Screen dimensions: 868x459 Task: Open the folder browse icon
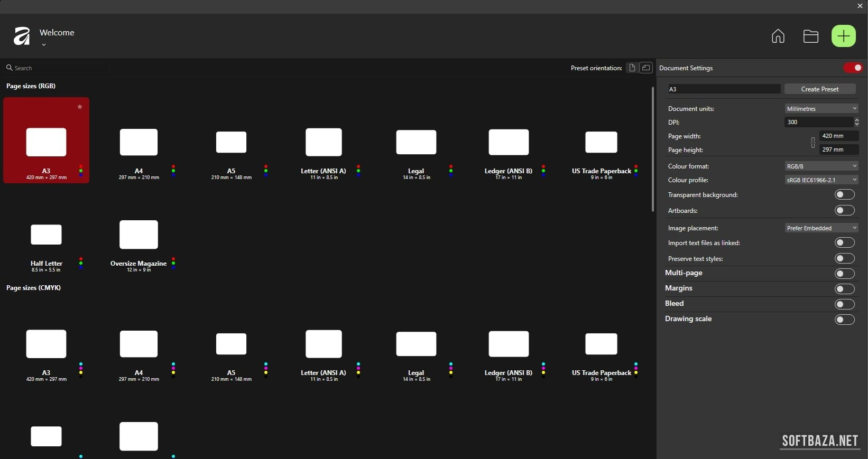click(x=810, y=36)
